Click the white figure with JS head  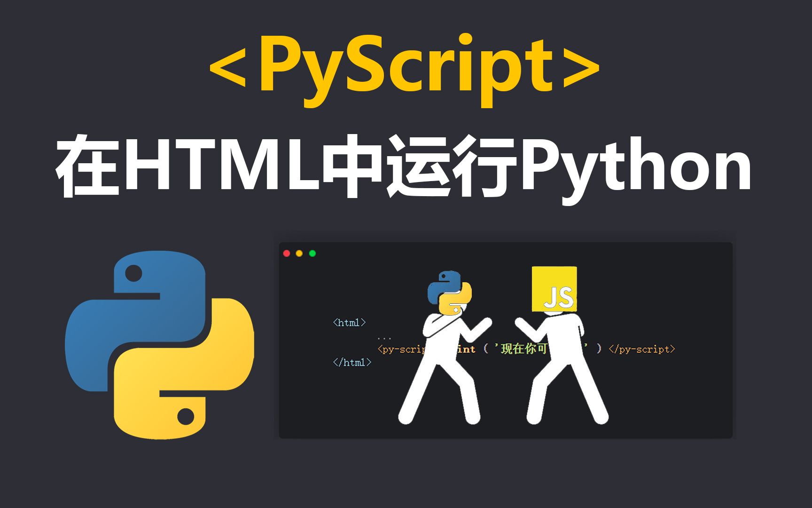(562, 346)
